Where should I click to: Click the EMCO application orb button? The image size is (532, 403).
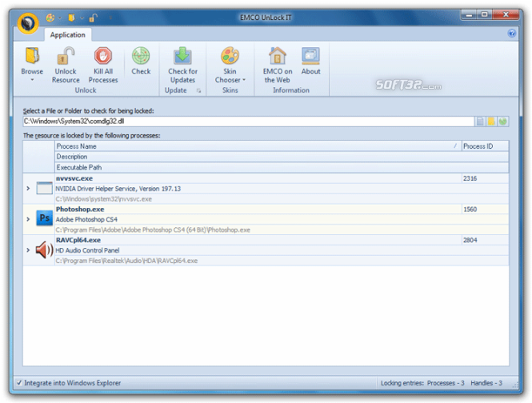click(28, 23)
